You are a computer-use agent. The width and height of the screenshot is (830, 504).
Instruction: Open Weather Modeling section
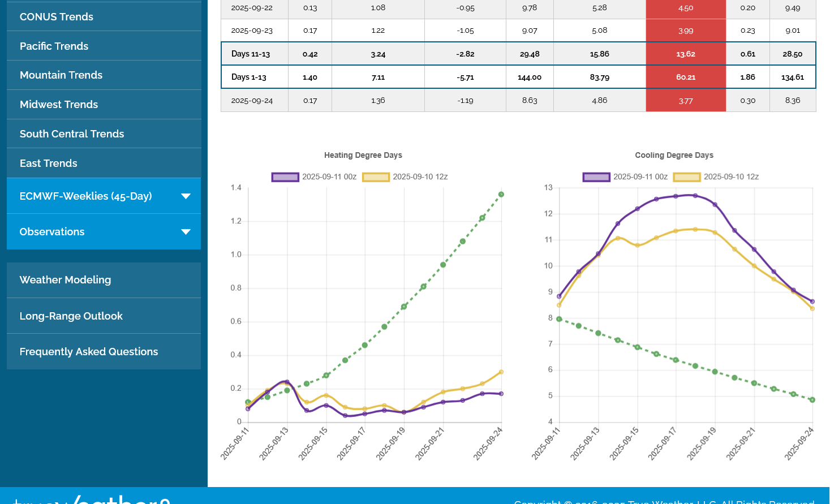click(65, 280)
